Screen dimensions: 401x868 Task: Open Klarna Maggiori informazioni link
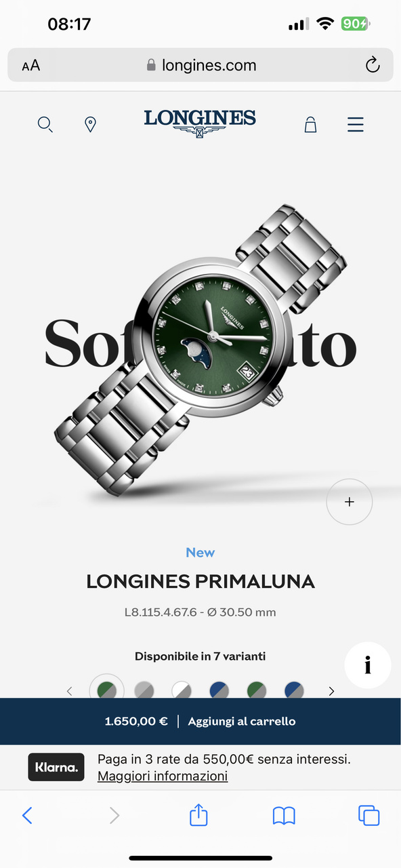[163, 776]
